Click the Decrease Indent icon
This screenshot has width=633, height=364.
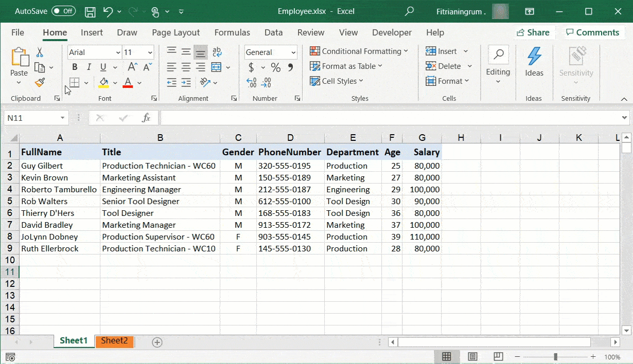coord(172,82)
